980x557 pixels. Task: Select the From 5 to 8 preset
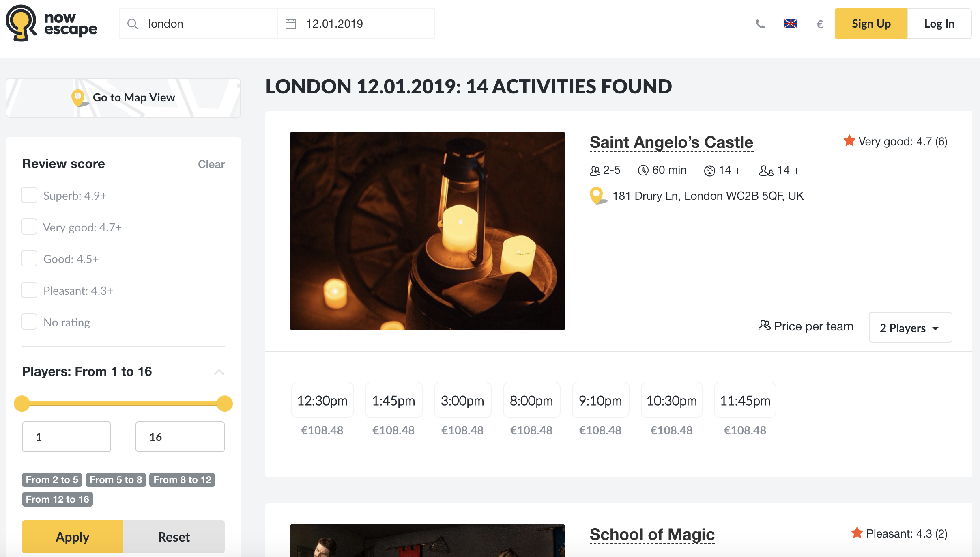tap(116, 480)
